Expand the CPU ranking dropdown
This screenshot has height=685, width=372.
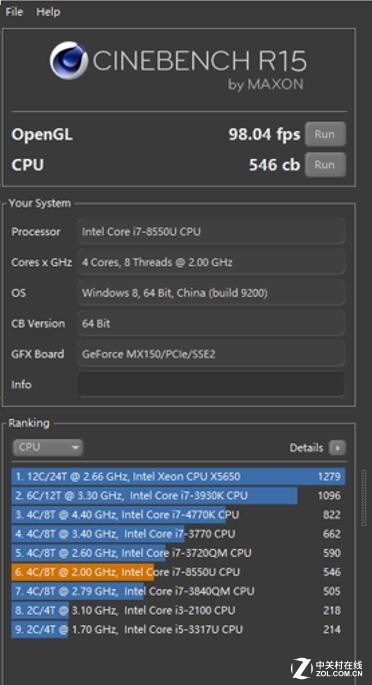(48, 447)
